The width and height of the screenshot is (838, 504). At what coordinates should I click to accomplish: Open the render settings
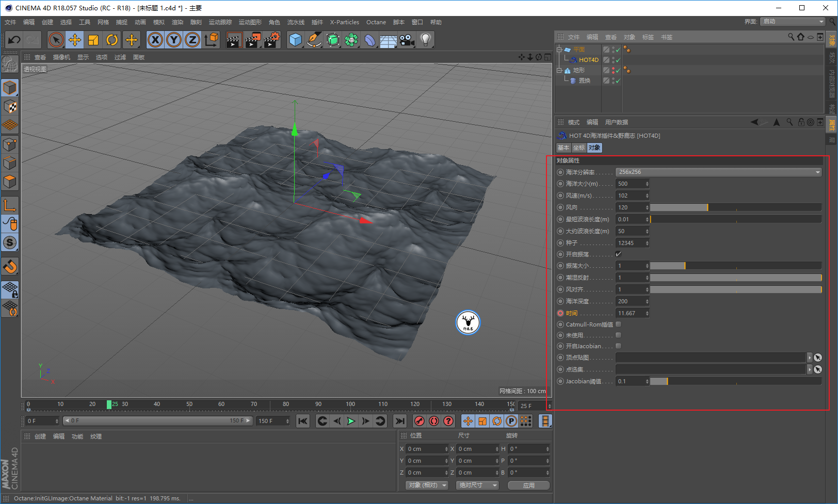click(x=272, y=40)
